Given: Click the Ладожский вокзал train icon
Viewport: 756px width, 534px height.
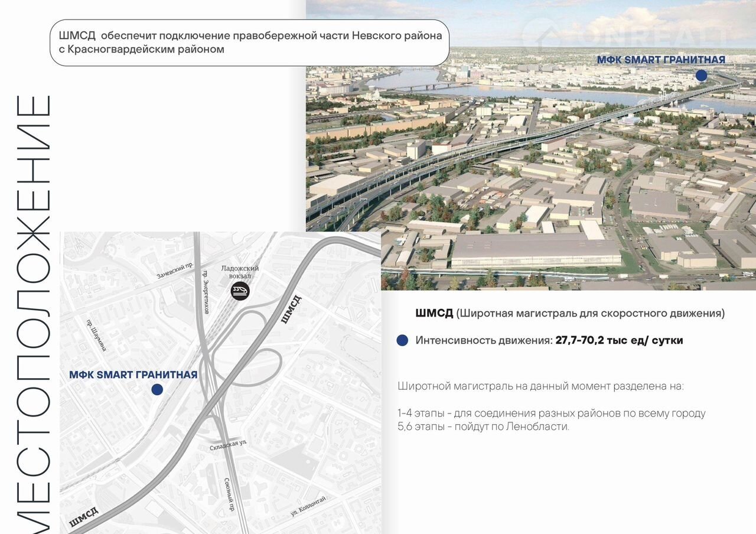Looking at the screenshot, I should 240,291.
